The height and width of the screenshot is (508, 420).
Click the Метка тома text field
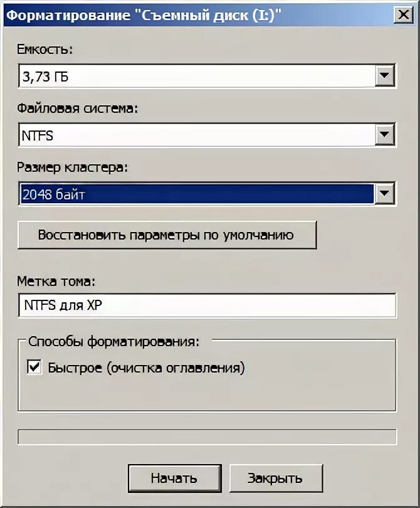pos(207,305)
